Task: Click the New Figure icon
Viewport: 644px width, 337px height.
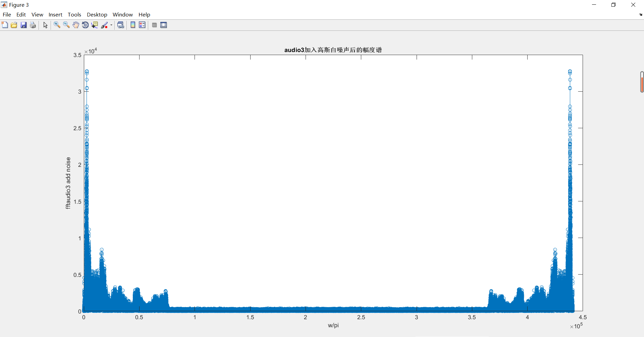Action: click(5, 25)
